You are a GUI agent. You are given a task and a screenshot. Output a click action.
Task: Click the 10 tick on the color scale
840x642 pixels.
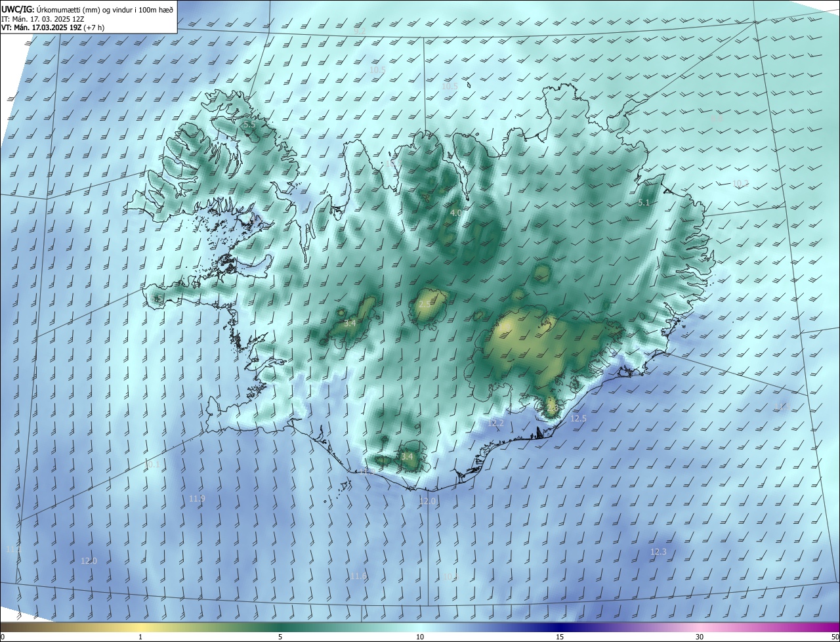pos(420,637)
